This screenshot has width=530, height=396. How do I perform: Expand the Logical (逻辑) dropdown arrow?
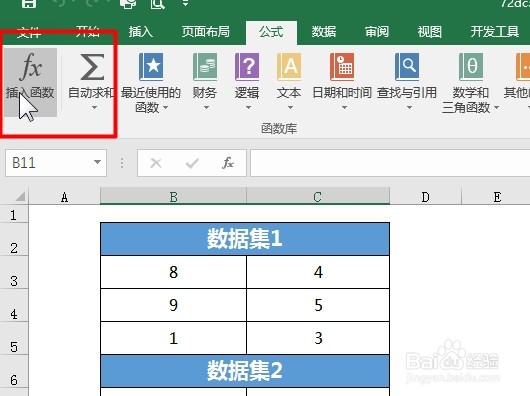248,108
